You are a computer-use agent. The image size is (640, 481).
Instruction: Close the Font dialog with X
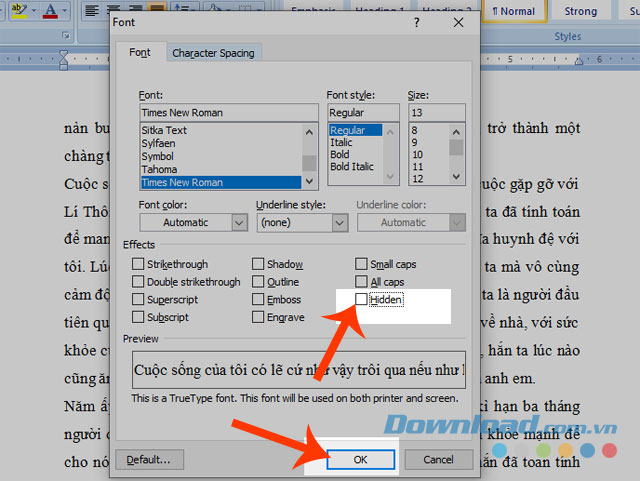[458, 22]
